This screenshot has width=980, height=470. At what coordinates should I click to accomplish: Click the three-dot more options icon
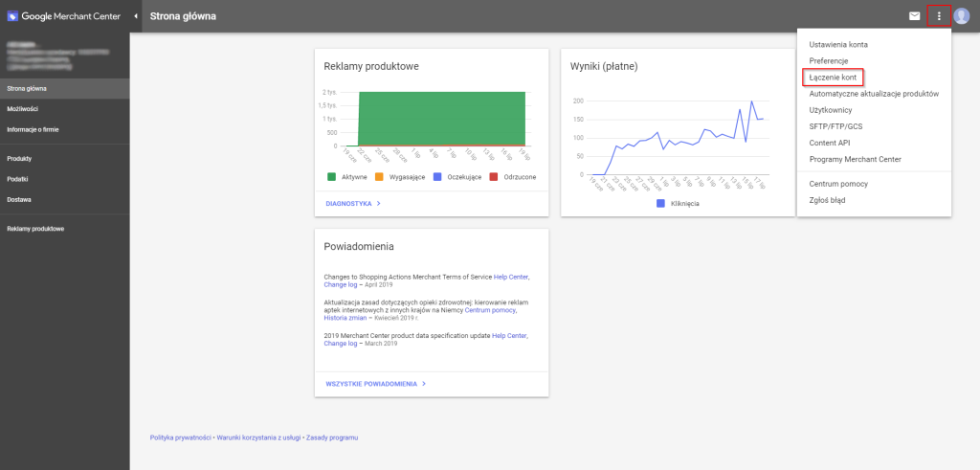[x=939, y=15]
